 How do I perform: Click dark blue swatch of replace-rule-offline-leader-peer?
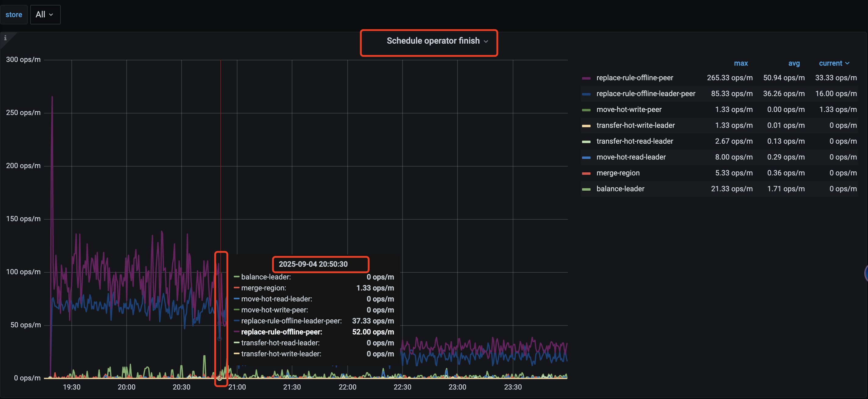[586, 94]
